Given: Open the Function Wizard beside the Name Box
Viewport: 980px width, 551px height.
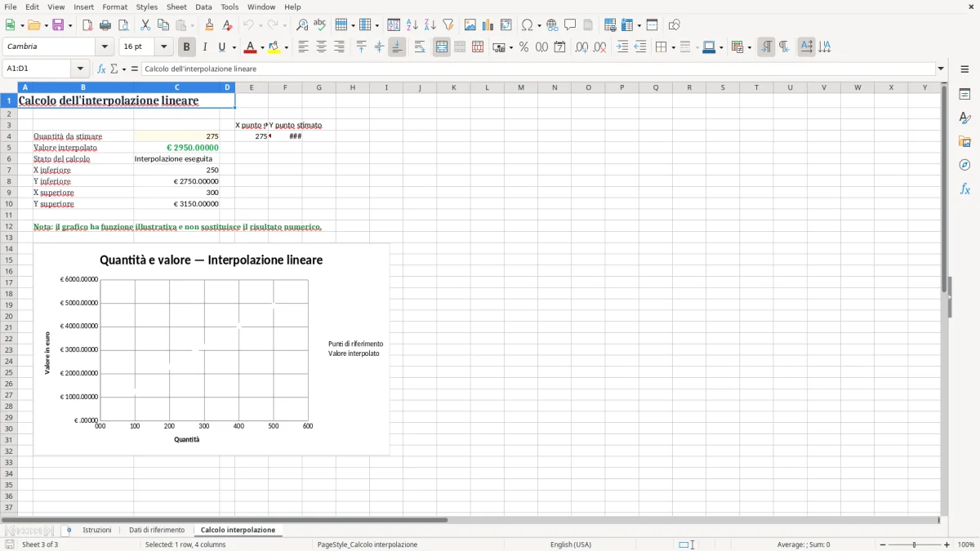Looking at the screenshot, I should click(101, 69).
